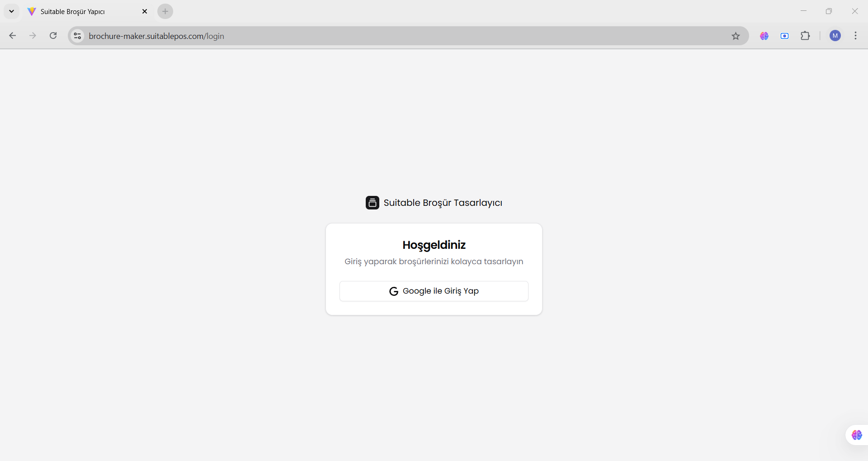This screenshot has width=868, height=461.
Task: Click the 'Giriş yaparak broşürlerinizi kolayca tasarlayın' text
Action: 434,261
